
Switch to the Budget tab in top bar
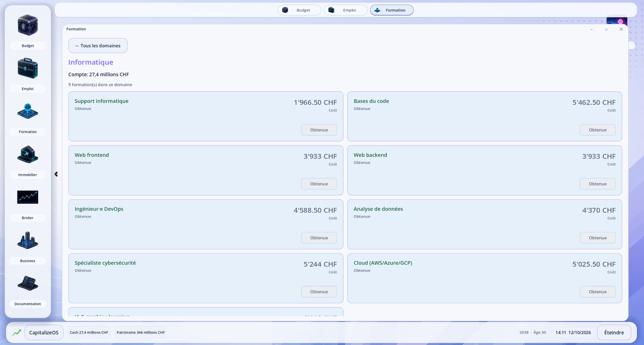pos(299,10)
